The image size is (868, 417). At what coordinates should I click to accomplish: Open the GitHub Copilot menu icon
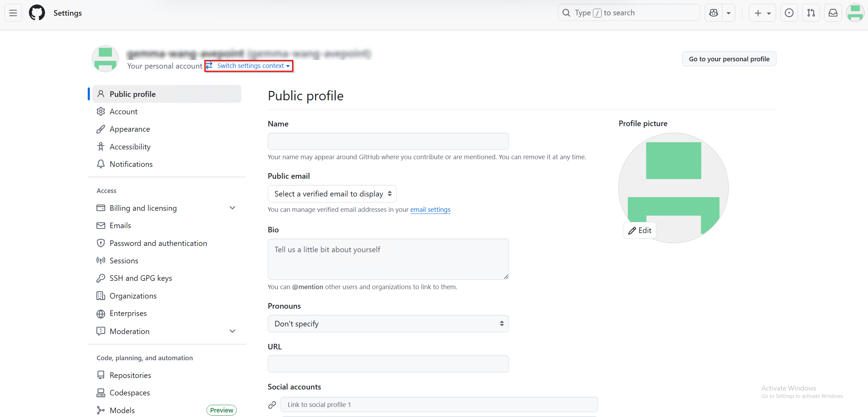tap(714, 13)
